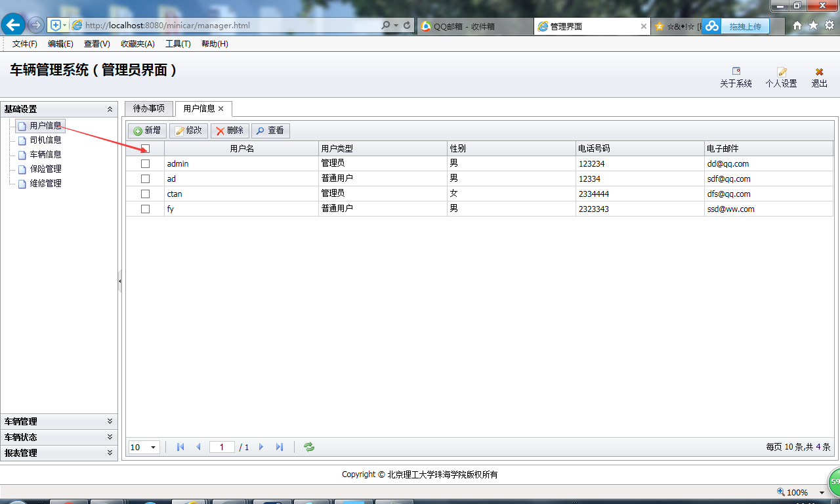Toggle the select-all checkbox in table header
This screenshot has height=504, width=840.
(x=146, y=148)
